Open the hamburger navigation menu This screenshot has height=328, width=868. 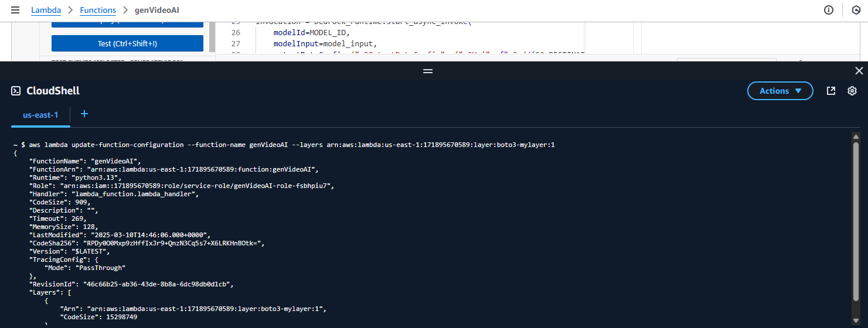coord(15,10)
